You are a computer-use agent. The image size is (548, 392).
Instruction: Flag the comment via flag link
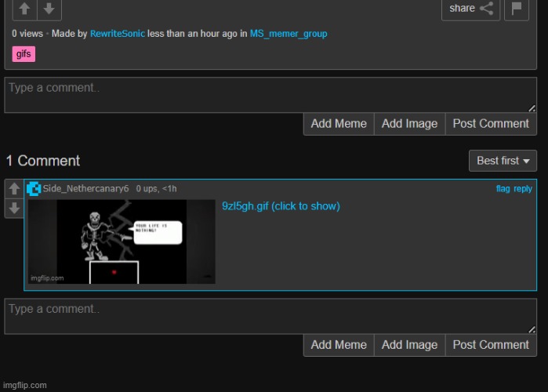[503, 189]
